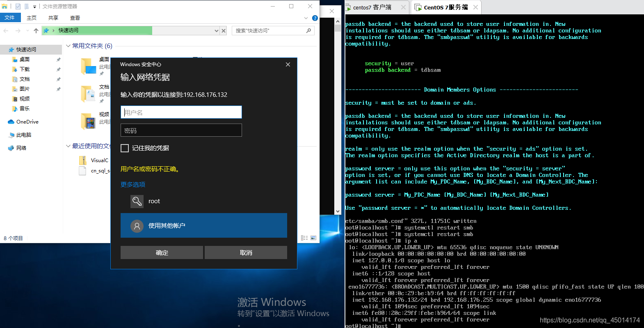
Task: Switch to the 主页 ribbon tab
Action: [32, 18]
